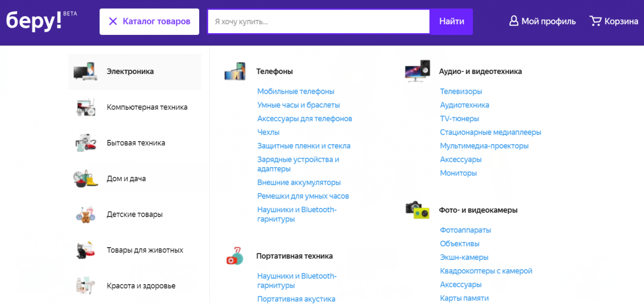The width and height of the screenshot is (644, 305).
Task: Open Аксессуары under Аудио- и видеотехника
Action: (461, 160)
